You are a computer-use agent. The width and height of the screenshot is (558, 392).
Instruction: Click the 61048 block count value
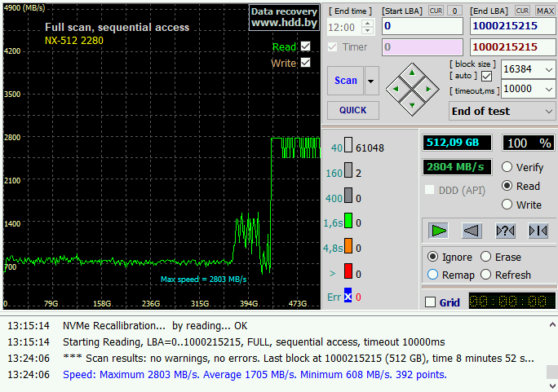pyautogui.click(x=370, y=148)
